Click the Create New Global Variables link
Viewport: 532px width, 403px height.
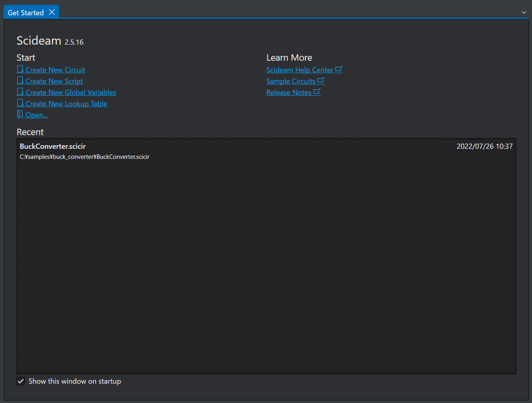tap(71, 93)
